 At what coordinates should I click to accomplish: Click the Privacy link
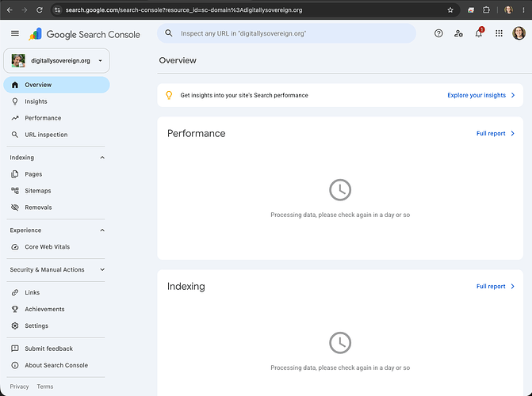(19, 386)
